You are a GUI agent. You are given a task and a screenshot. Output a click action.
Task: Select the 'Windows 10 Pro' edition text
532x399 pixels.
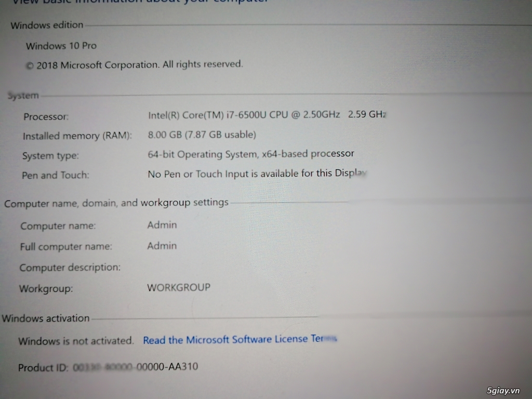coord(61,46)
